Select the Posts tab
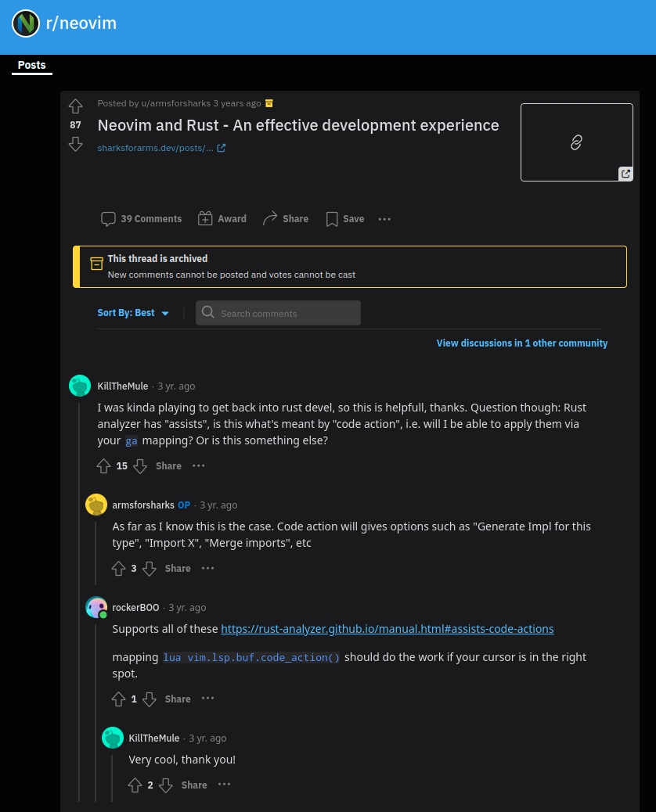The width and height of the screenshot is (656, 812). pyautogui.click(x=32, y=65)
